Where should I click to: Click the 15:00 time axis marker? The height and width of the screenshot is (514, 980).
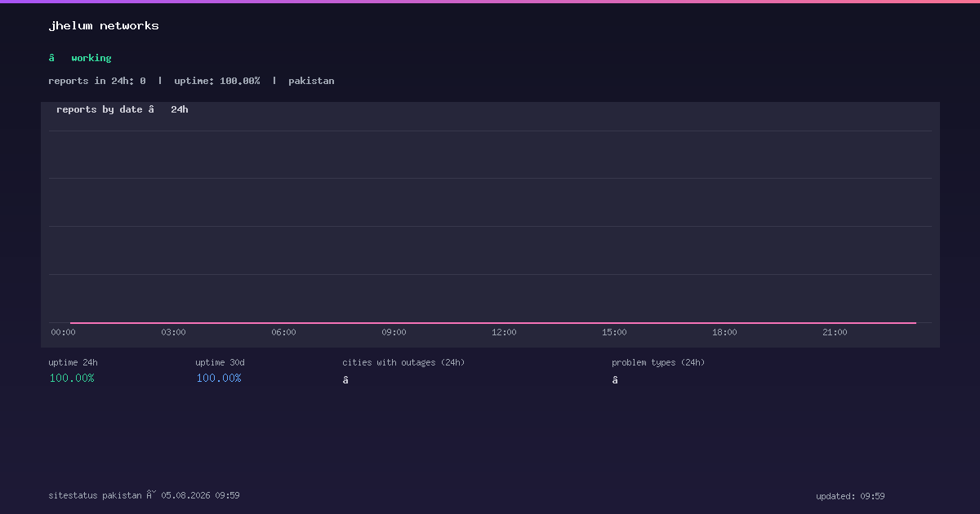pyautogui.click(x=614, y=332)
